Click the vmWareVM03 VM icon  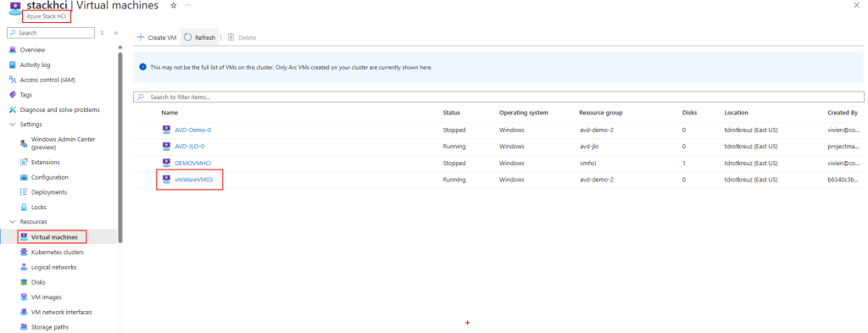(166, 180)
